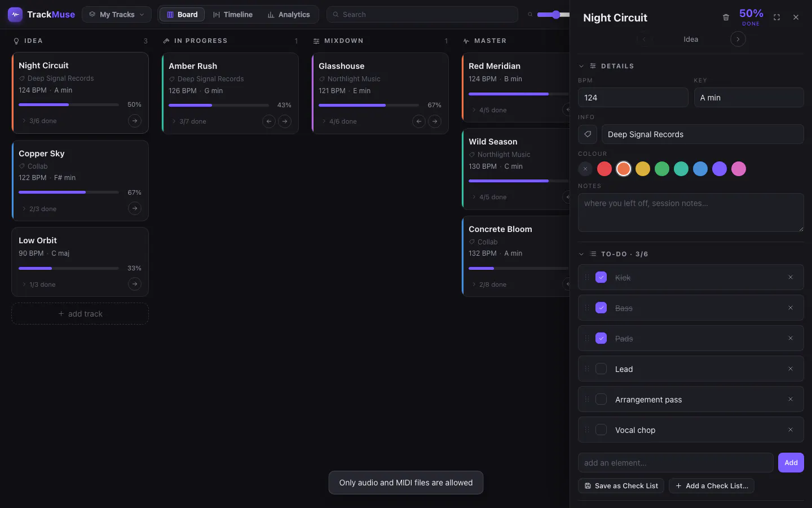
Task: Move Copper Sky card forward arrow
Action: tap(134, 209)
